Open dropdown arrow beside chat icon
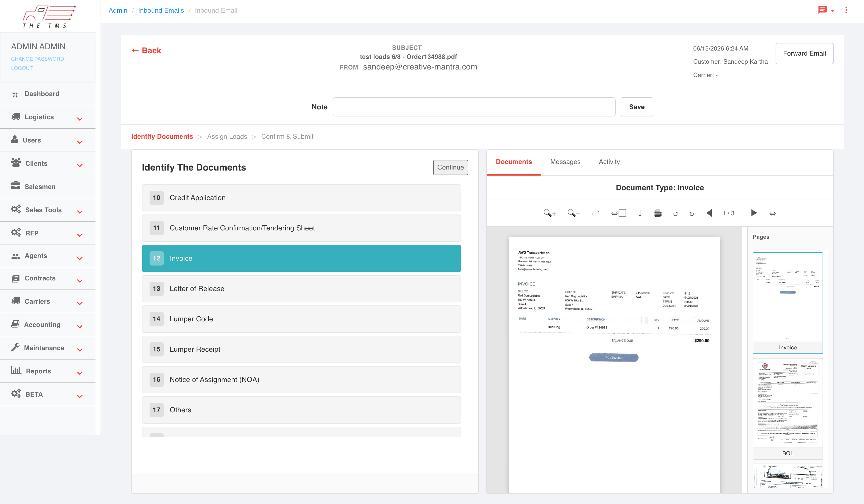 point(832,11)
